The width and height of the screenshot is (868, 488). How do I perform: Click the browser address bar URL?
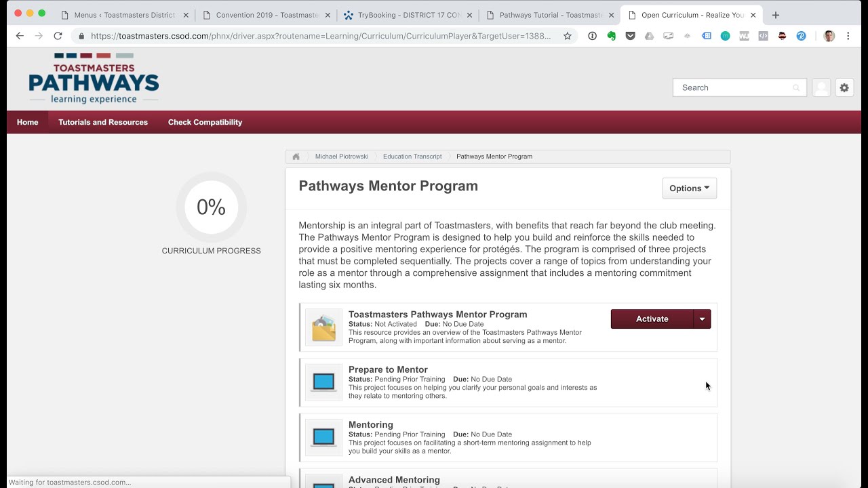321,36
